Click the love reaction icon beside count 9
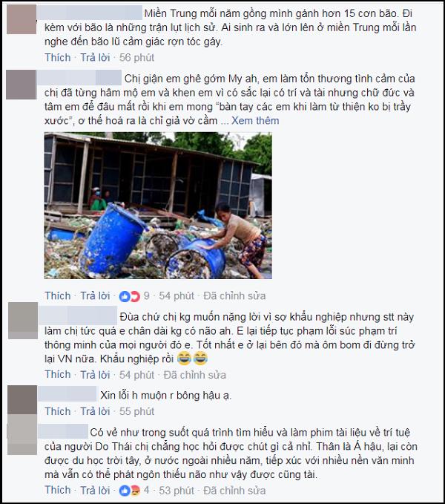This screenshot has width=445, height=504. 134,296
